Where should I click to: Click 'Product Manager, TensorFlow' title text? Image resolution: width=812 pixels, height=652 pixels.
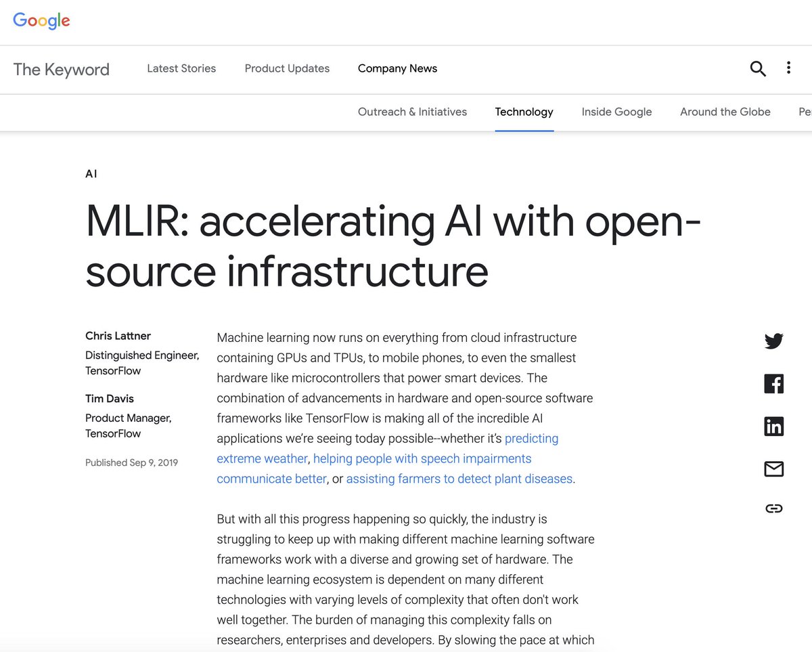coord(129,425)
